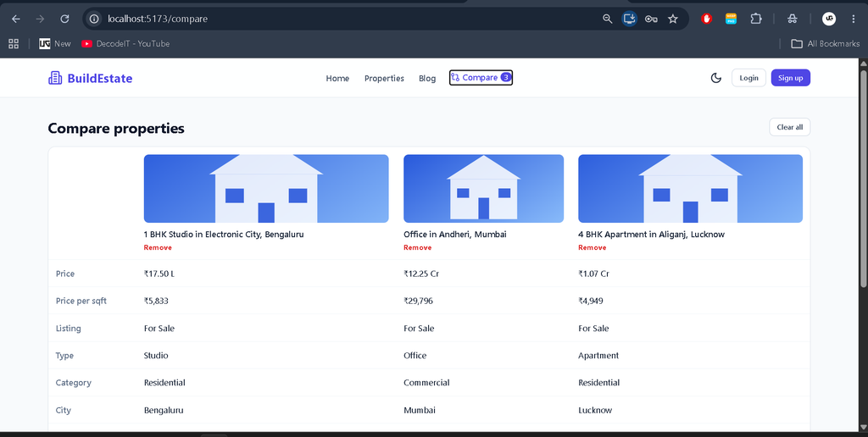Viewport: 868px width, 437px height.
Task: Click the Price per sqft row label
Action: pyautogui.click(x=81, y=301)
